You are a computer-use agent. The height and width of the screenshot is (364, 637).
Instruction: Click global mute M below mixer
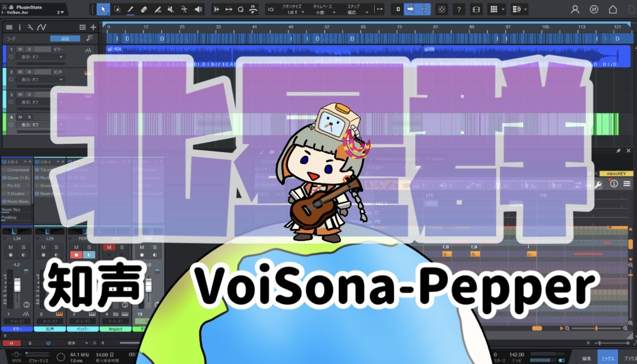[11, 343]
